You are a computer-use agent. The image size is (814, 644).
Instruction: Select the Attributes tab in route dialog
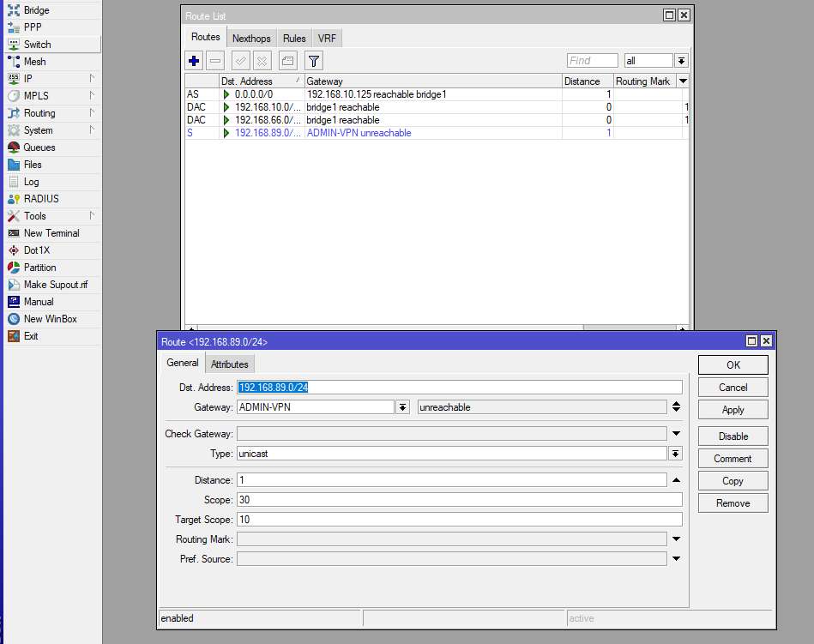pos(230,364)
